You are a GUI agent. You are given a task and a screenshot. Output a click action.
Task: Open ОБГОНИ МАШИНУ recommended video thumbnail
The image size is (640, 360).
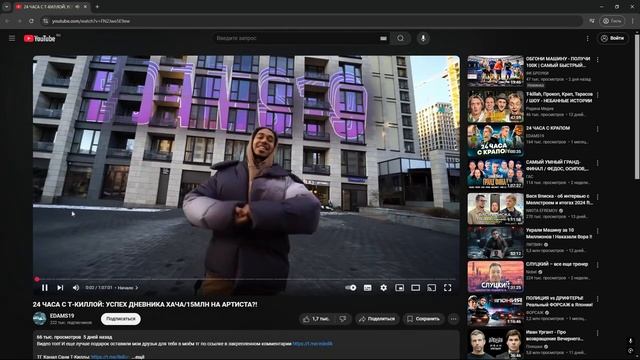(x=495, y=71)
